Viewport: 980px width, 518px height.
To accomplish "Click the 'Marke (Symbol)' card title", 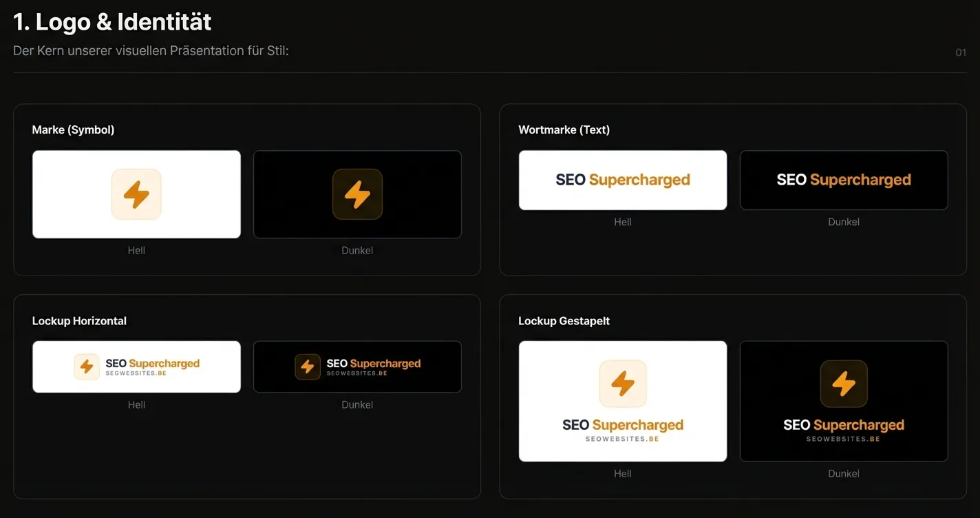I will click(x=73, y=129).
